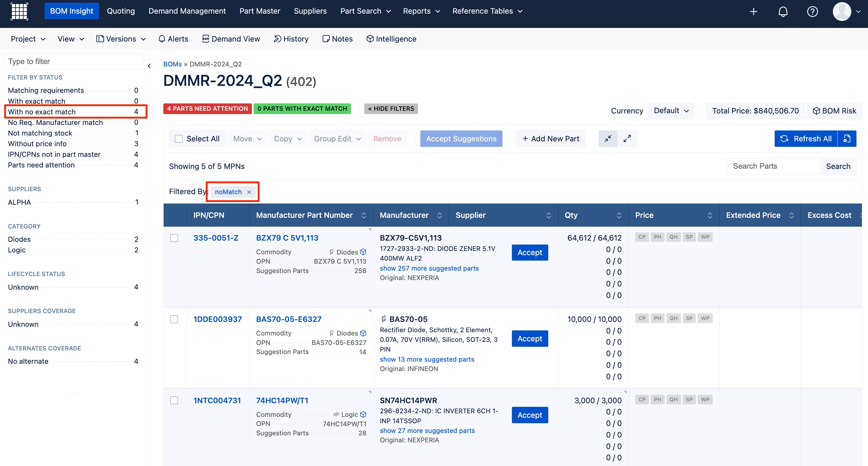Click the Search Parts input field

point(774,166)
